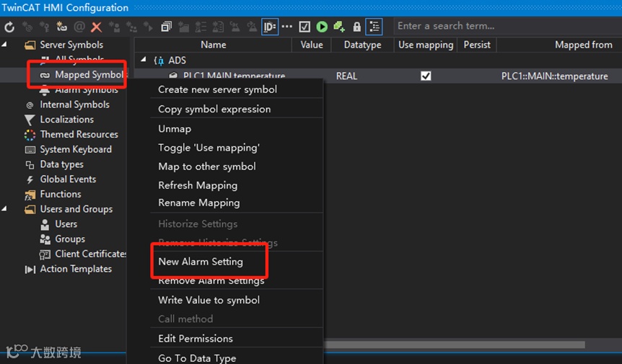The image size is (622, 364).
Task: Click the Persist column header
Action: point(477,45)
